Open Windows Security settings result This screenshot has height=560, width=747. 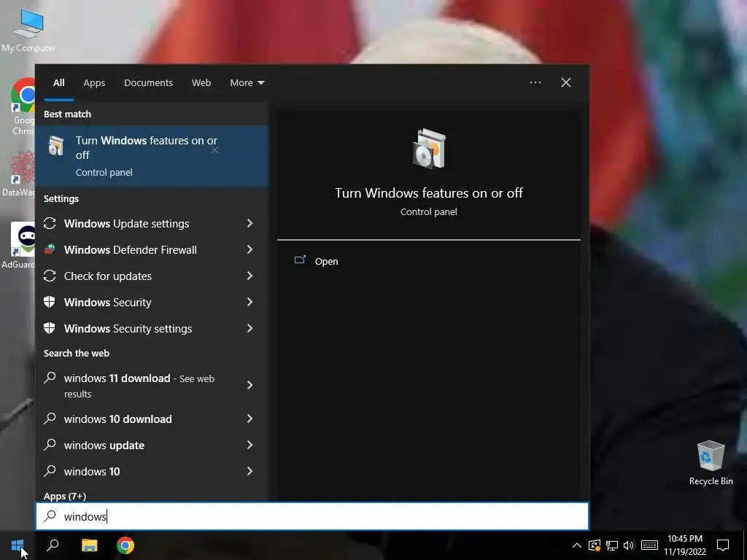point(138,328)
